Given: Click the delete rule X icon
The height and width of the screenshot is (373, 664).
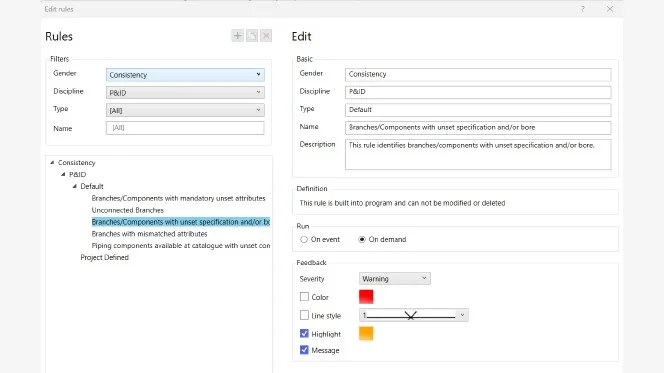Looking at the screenshot, I should 266,36.
